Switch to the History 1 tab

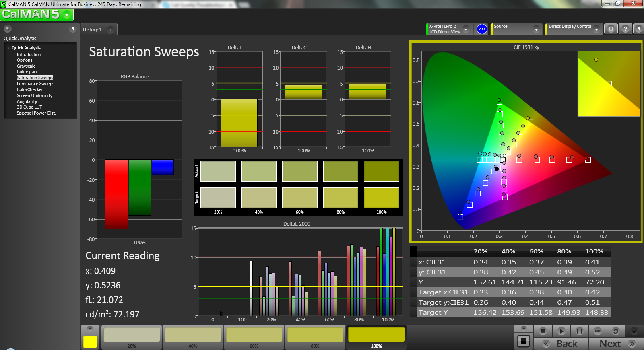(x=92, y=29)
